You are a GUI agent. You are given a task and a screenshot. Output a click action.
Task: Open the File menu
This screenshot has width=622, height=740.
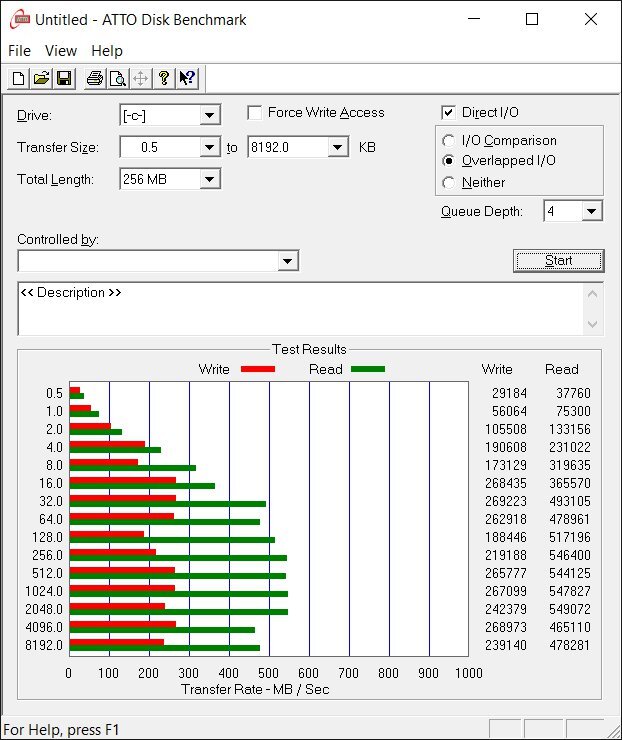[20, 51]
